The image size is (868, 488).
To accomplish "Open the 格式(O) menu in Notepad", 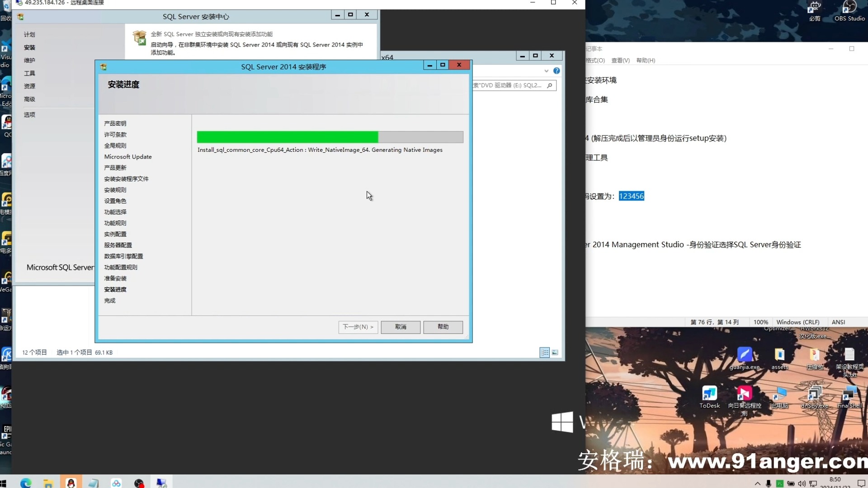I will pos(595,61).
